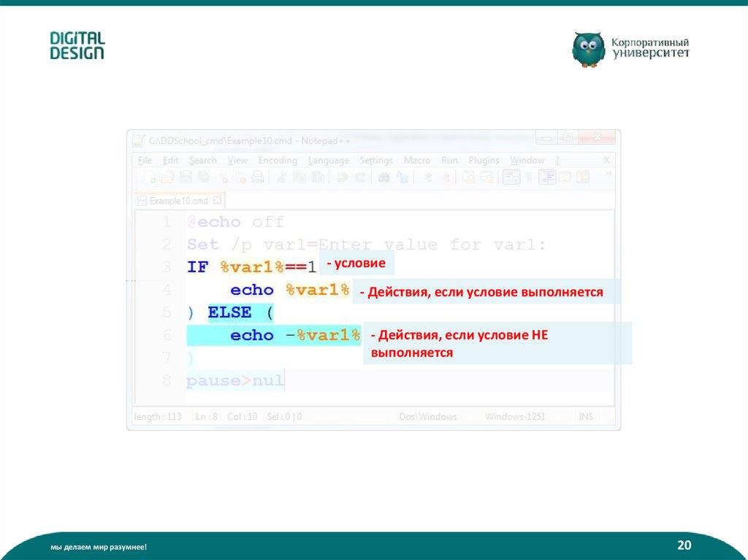Click the Print toolbar icon
The image size is (748, 560).
(x=258, y=178)
